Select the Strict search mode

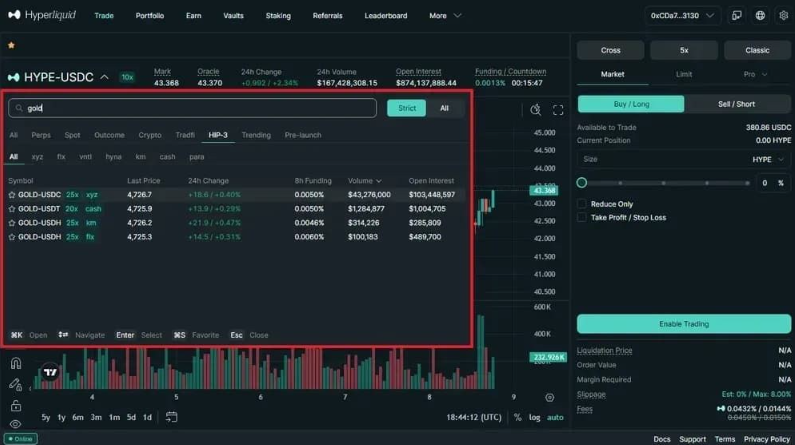[x=407, y=108]
